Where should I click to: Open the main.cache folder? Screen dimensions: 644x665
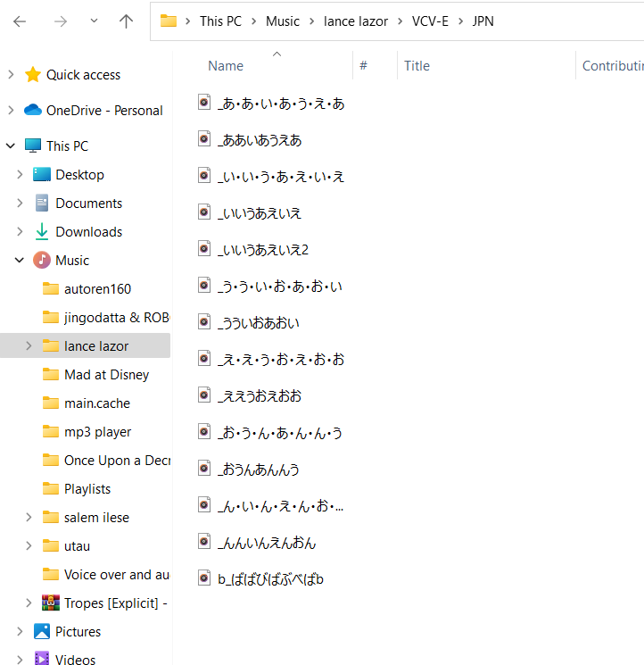pyautogui.click(x=97, y=403)
